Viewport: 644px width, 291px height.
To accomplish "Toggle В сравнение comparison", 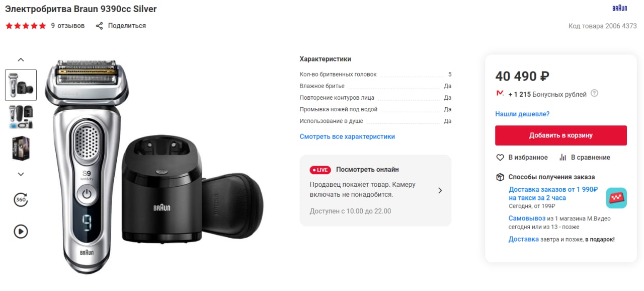I will (584, 158).
